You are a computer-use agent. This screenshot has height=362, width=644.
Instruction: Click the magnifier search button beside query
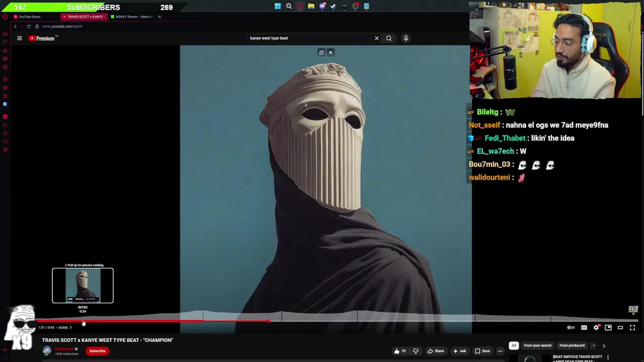pos(389,38)
